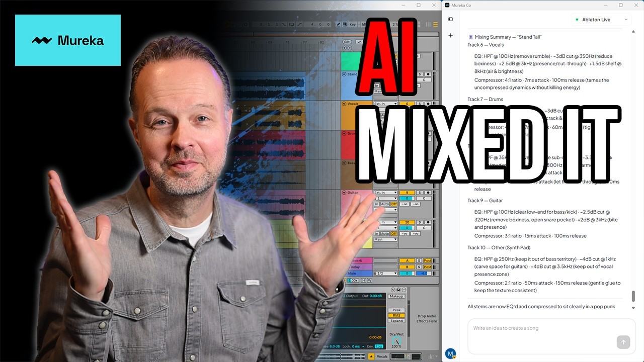The width and height of the screenshot is (644, 362).
Task: Toggle Guitar track activator numbered 9
Action: [407, 193]
